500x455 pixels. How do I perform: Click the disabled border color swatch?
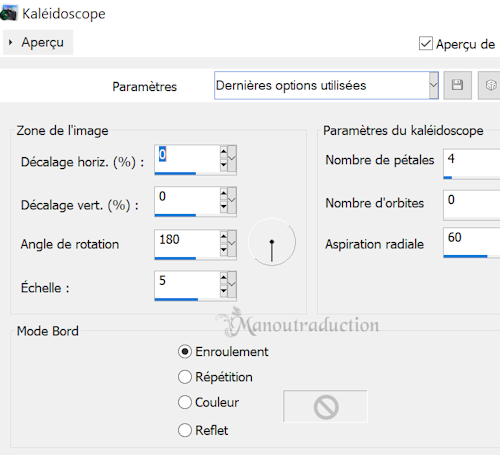tap(325, 406)
